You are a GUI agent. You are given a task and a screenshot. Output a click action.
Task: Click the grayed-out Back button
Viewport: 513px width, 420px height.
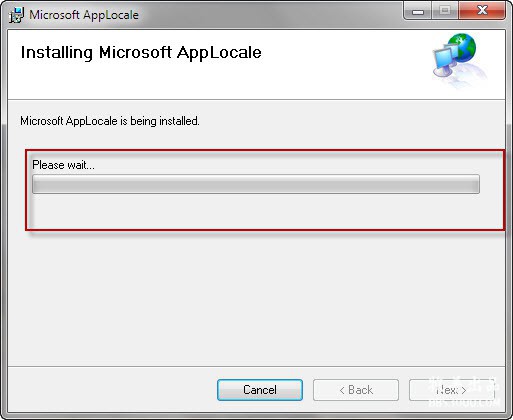(x=356, y=390)
